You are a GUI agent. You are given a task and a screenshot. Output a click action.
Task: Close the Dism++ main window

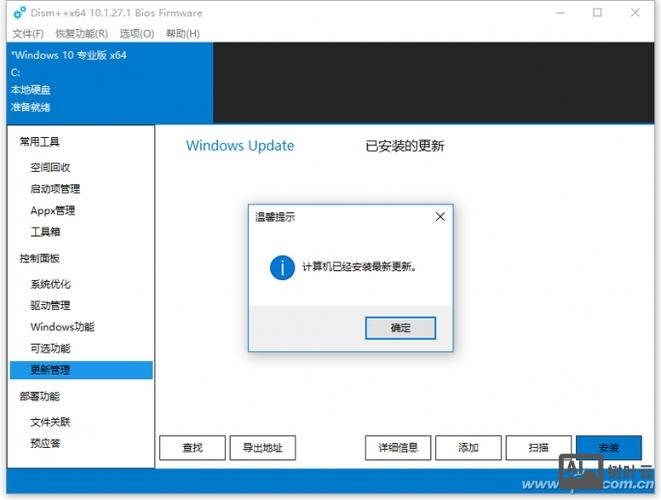click(635, 13)
